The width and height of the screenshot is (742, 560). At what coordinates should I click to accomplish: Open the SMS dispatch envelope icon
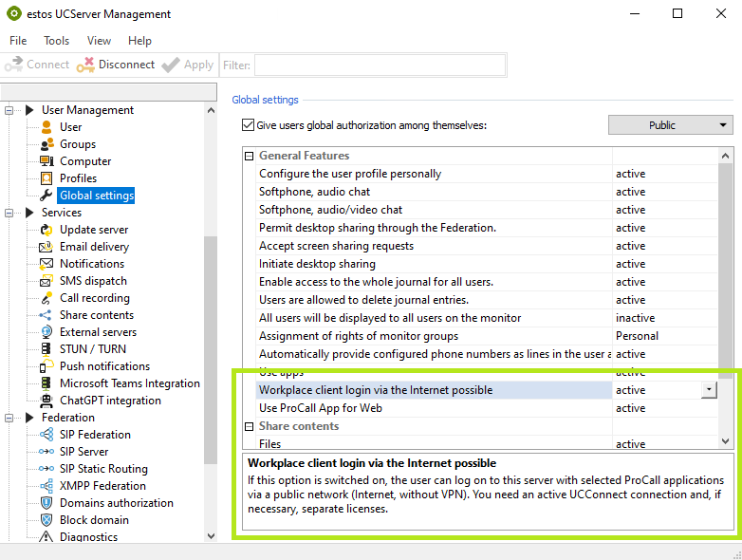point(46,281)
